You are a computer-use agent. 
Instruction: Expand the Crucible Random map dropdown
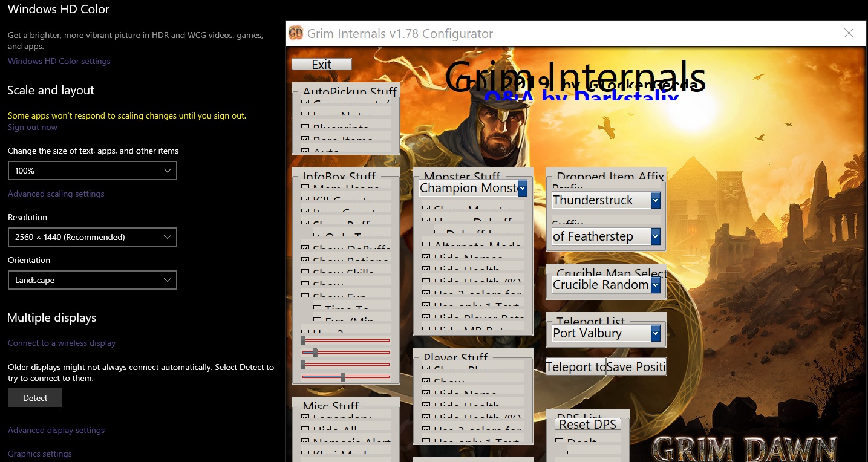655,285
